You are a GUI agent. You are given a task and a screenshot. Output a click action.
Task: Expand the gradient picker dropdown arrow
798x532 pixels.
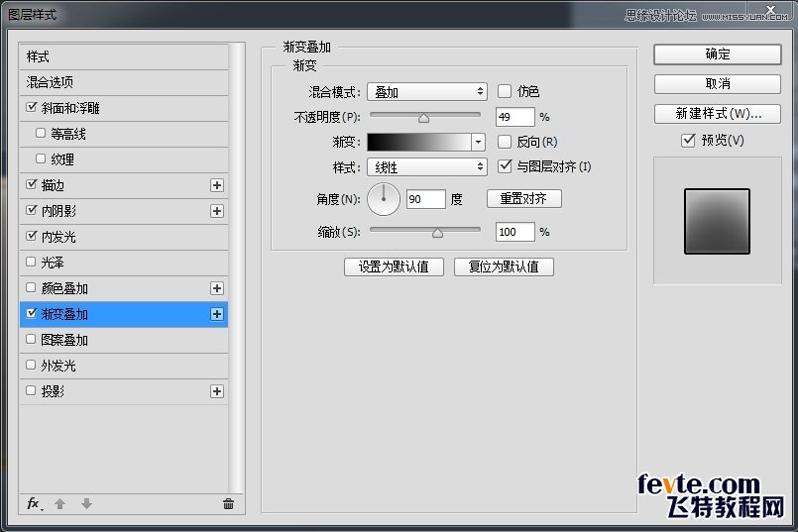478,142
